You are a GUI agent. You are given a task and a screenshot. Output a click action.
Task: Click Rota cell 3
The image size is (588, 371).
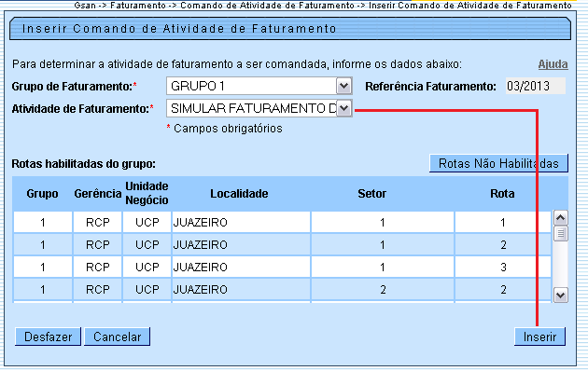(x=503, y=268)
